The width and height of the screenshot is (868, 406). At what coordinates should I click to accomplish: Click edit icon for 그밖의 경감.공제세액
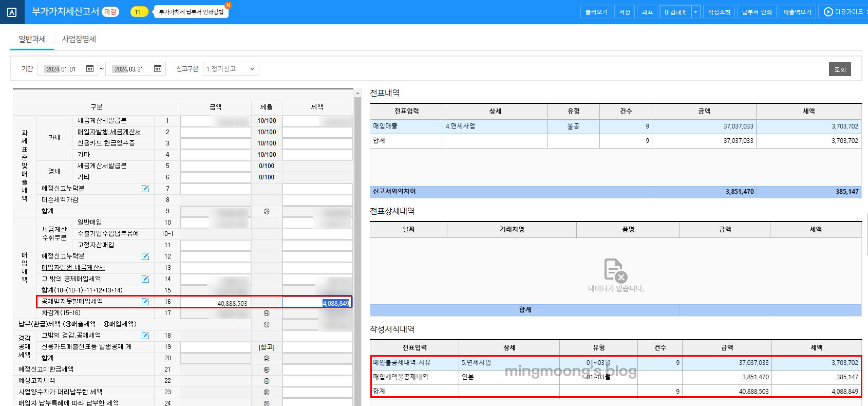[145, 336]
